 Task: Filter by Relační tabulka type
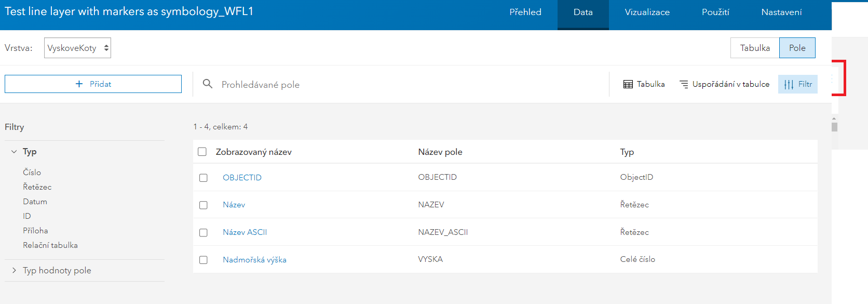(50, 245)
